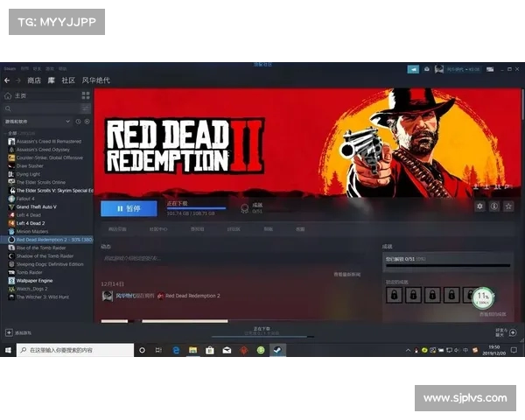
Task: Switch library to grid view icon
Action: tap(86, 95)
